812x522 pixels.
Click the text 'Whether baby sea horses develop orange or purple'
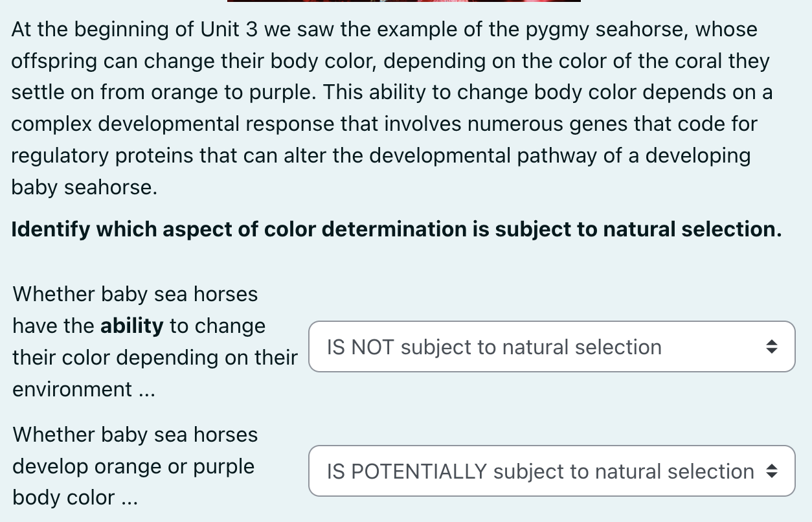135,451
